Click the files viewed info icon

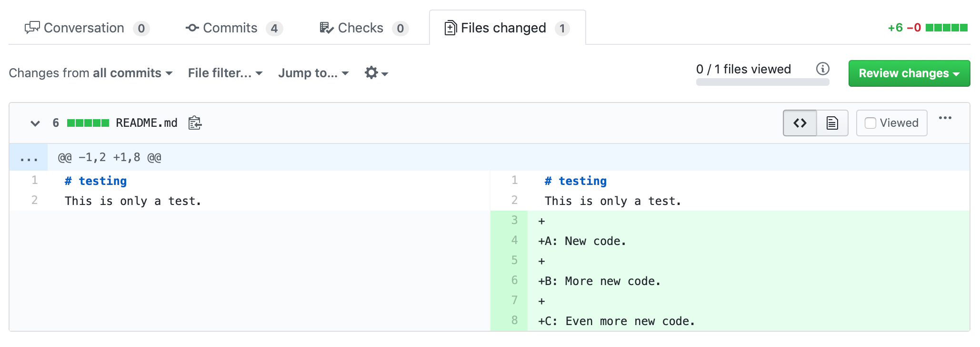pos(822,69)
